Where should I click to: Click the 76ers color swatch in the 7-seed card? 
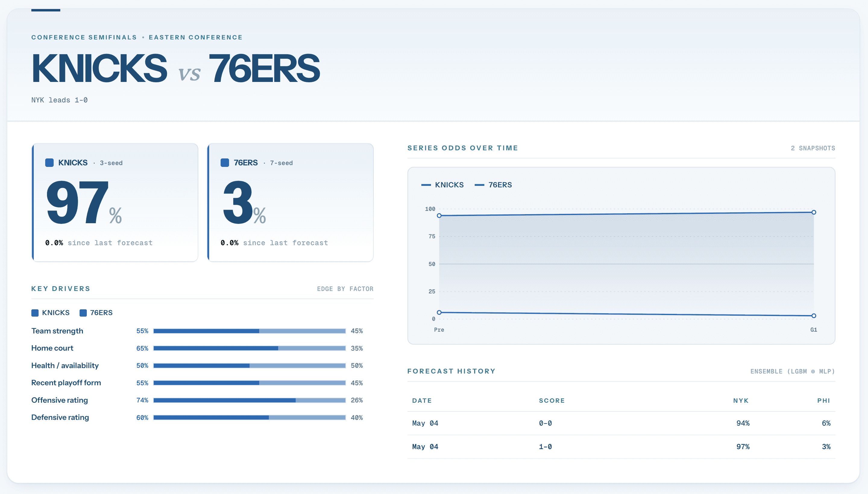tap(225, 163)
